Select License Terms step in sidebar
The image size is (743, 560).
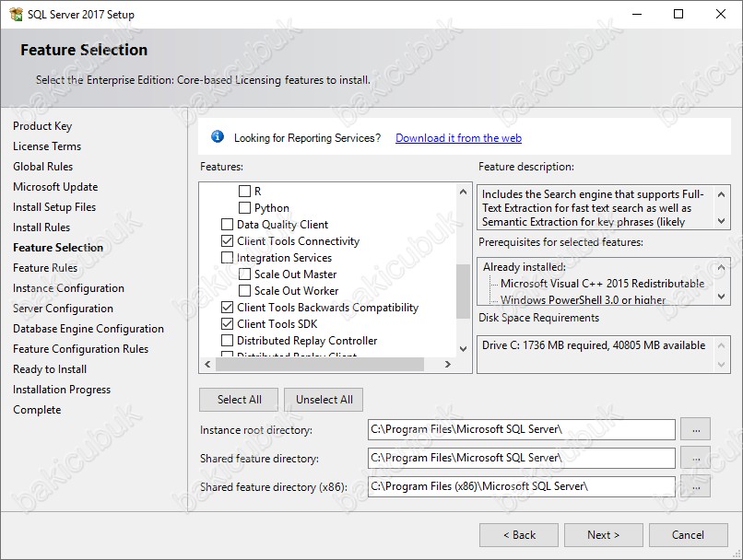(x=47, y=146)
